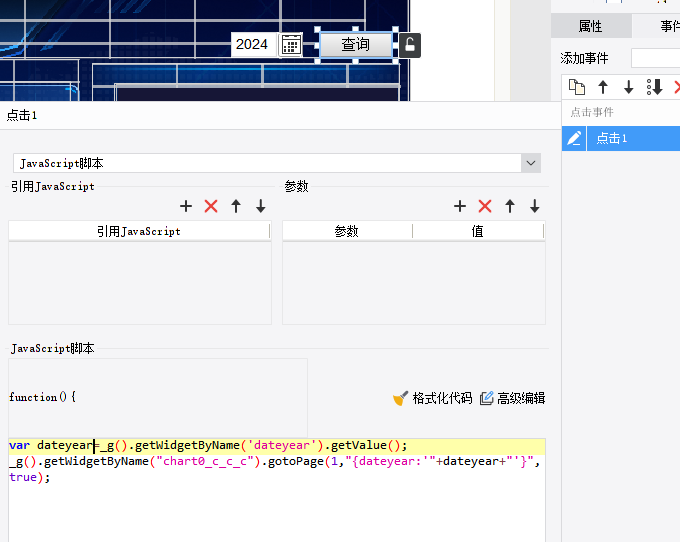Click the copy event icon
The width and height of the screenshot is (680, 542).
576,87
